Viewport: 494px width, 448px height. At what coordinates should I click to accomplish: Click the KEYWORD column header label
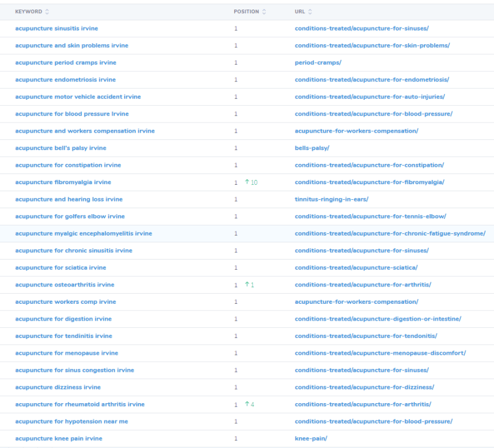(28, 11)
